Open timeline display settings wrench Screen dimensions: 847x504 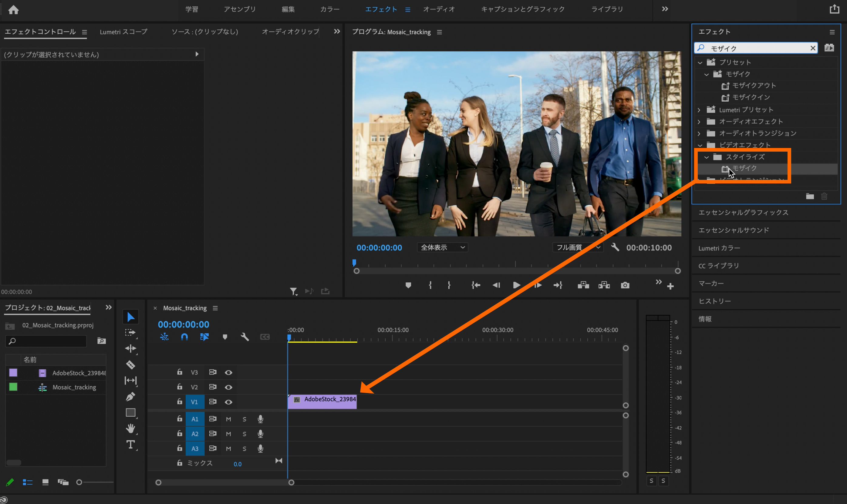point(245,337)
